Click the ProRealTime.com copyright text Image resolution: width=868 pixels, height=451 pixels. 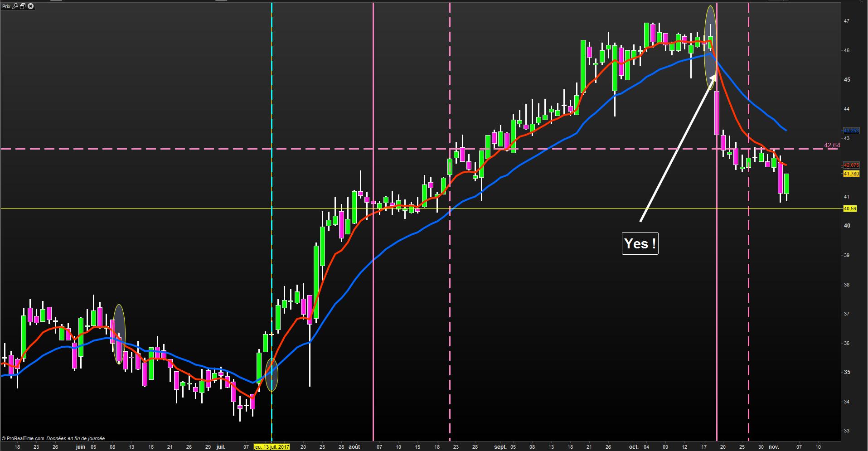point(23,438)
